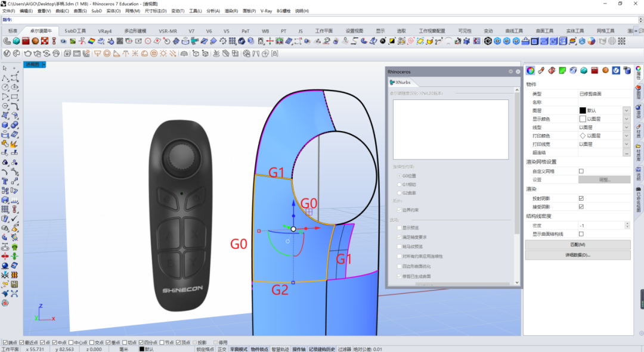This screenshot has width=644, height=352.
Task: Click the rainbow gradient surface icon
Action: [x=92, y=41]
